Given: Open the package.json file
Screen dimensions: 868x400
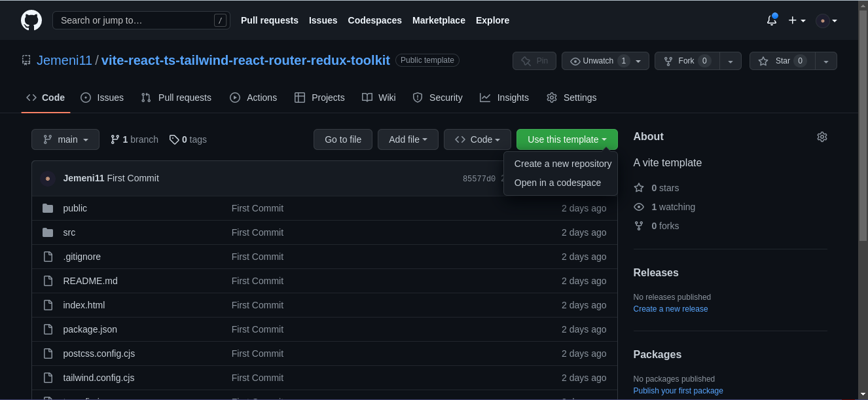Looking at the screenshot, I should 90,329.
